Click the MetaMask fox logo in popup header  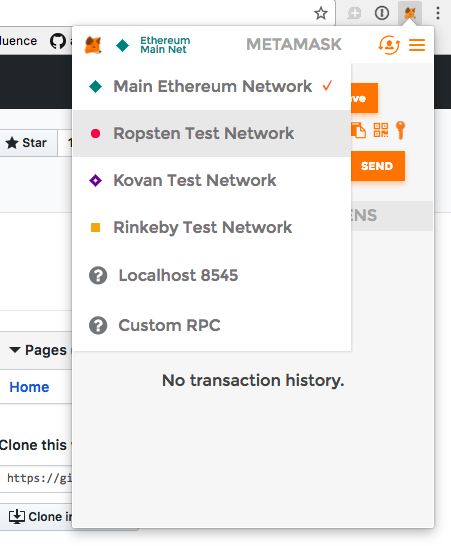(93, 45)
